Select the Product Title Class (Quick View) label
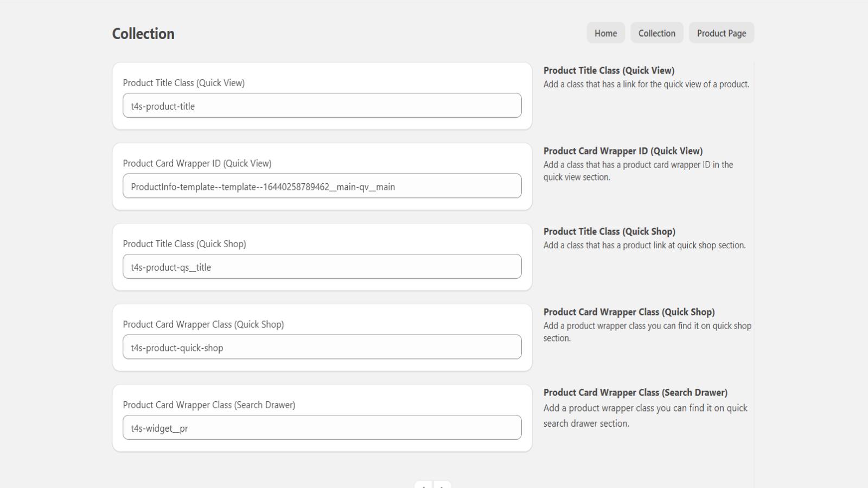868x488 pixels. coord(183,82)
